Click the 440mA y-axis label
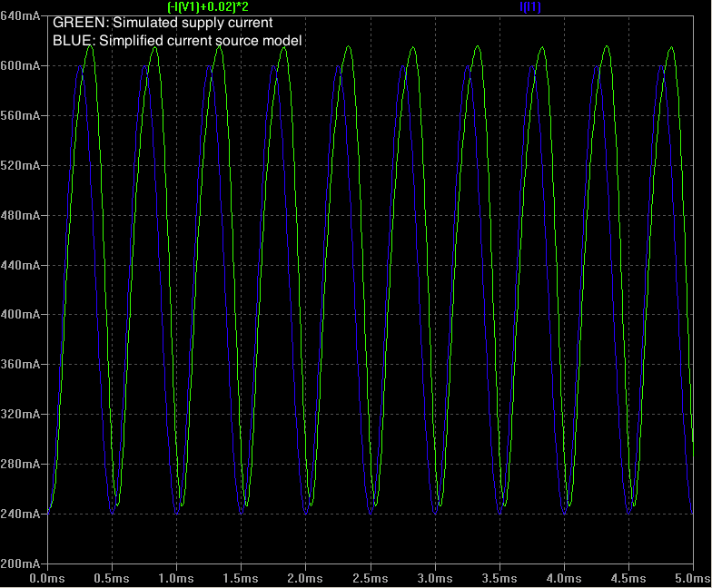This screenshot has height=588, width=712. (x=20, y=265)
